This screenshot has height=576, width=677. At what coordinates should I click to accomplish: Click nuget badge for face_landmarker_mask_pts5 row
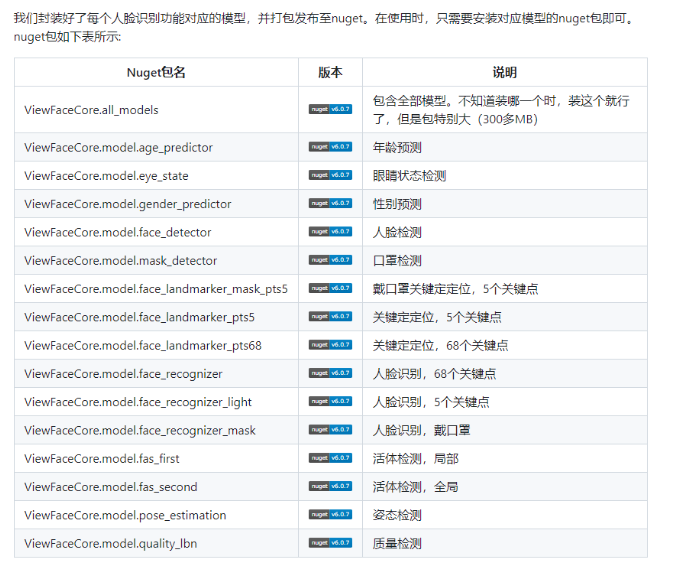pos(330,288)
